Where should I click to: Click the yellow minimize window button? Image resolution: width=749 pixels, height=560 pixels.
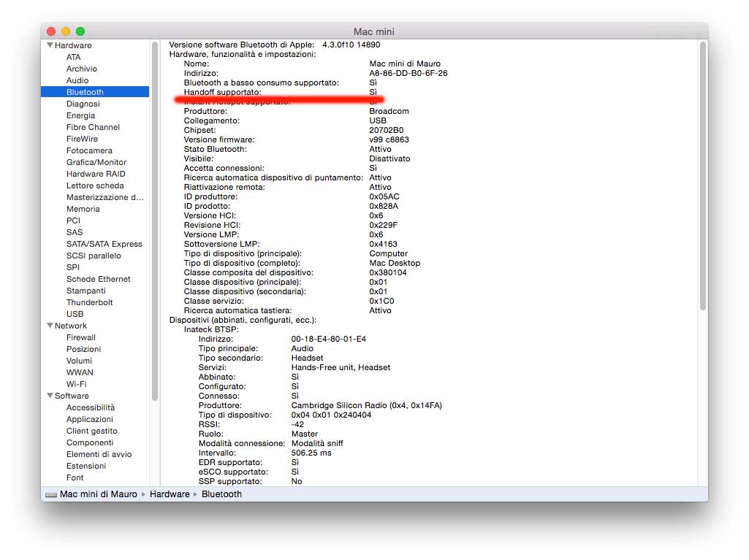click(66, 31)
